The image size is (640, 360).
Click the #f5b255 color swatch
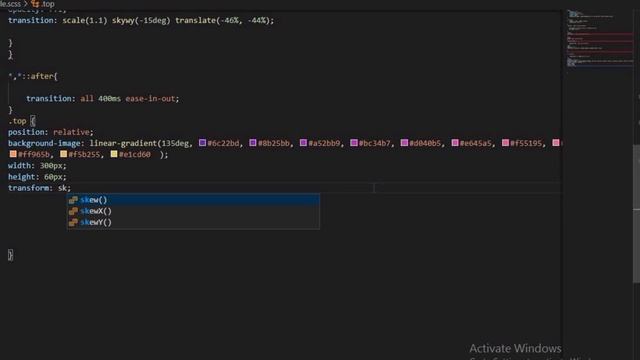tap(64, 154)
